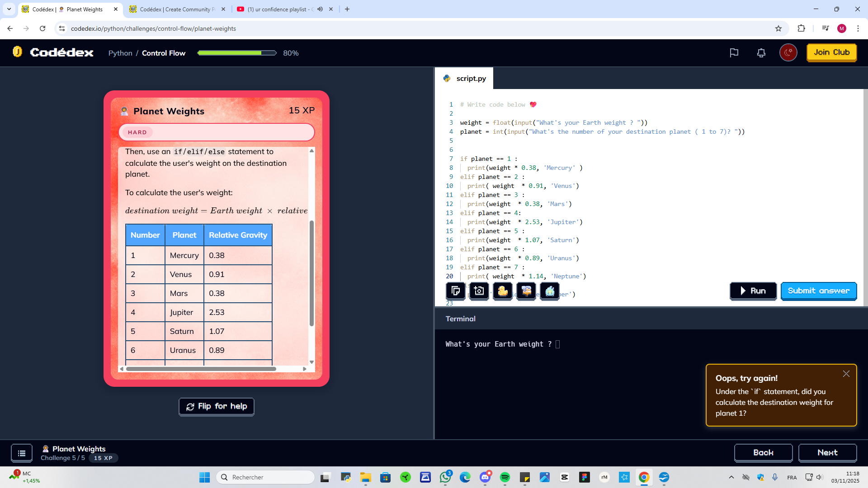
Task: Click the 2.53 gravity value cell
Action: click(238, 312)
